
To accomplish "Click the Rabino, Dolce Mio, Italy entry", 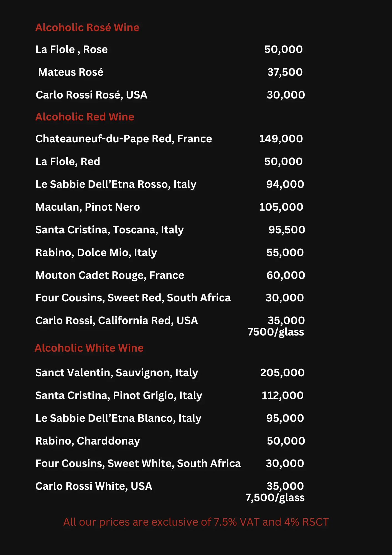I will click(96, 253).
